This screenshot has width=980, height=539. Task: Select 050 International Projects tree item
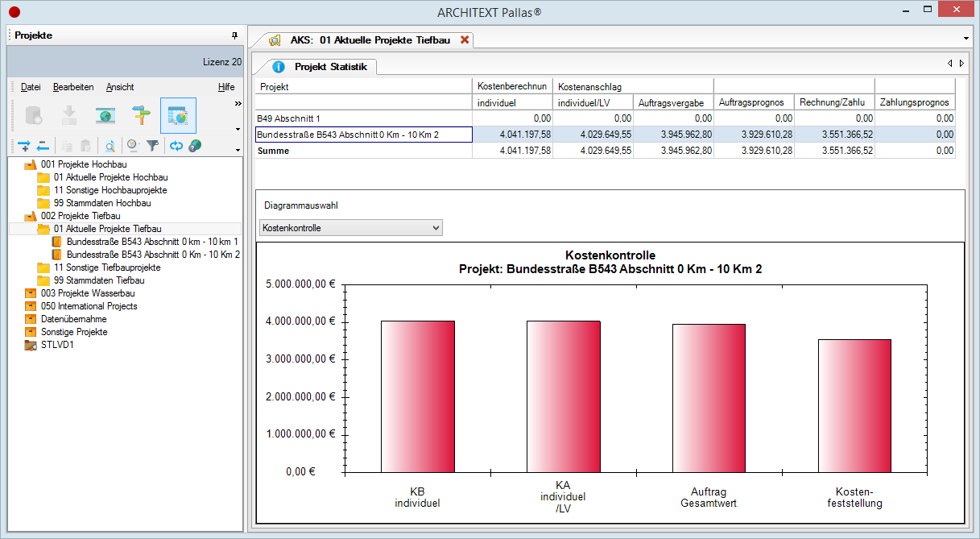[89, 306]
